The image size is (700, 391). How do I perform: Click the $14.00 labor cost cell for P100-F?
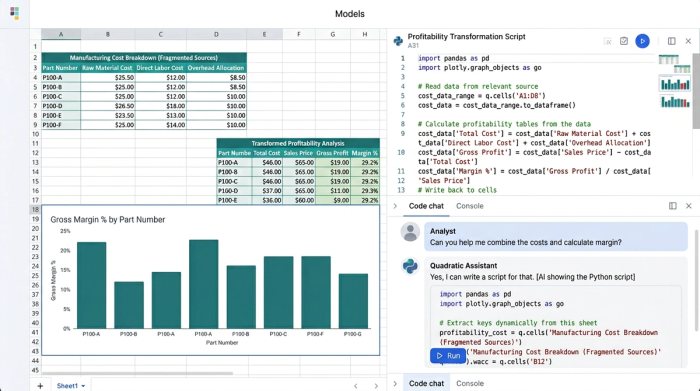tap(160, 125)
